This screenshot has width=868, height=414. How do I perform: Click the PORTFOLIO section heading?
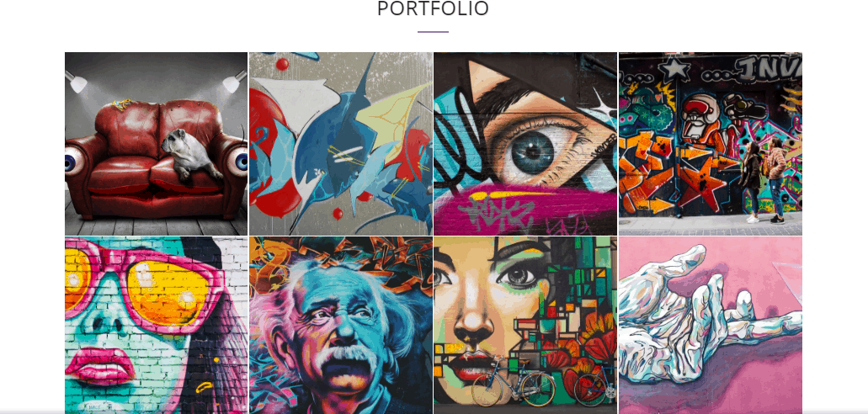coord(433,9)
